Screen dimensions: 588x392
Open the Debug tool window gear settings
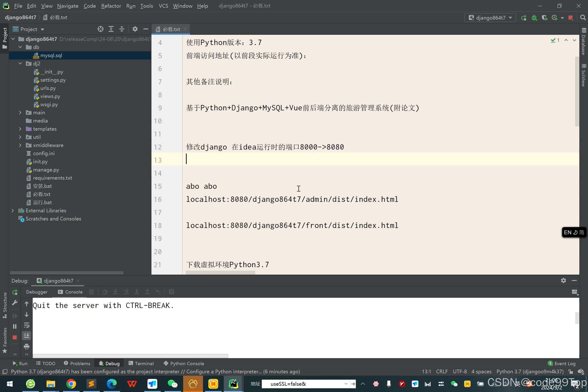point(563,281)
